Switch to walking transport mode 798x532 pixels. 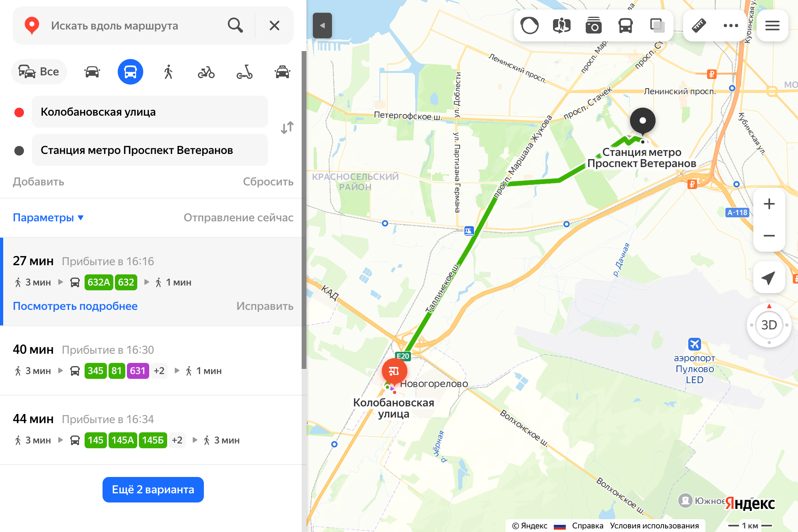(x=168, y=71)
